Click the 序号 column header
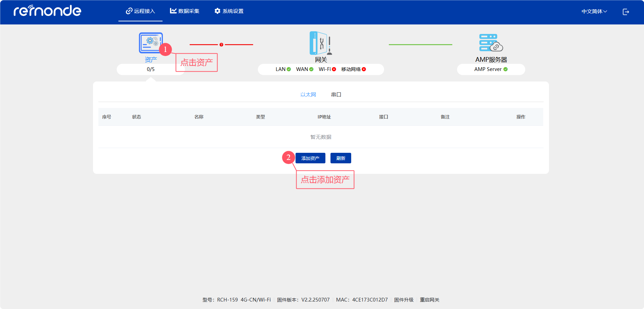Image resolution: width=644 pixels, height=309 pixels. coord(107,117)
